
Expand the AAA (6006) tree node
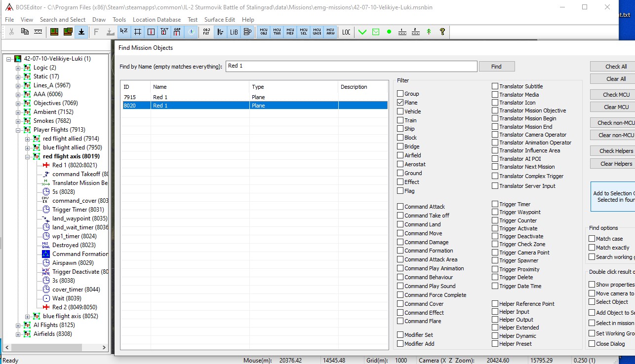[x=18, y=94]
